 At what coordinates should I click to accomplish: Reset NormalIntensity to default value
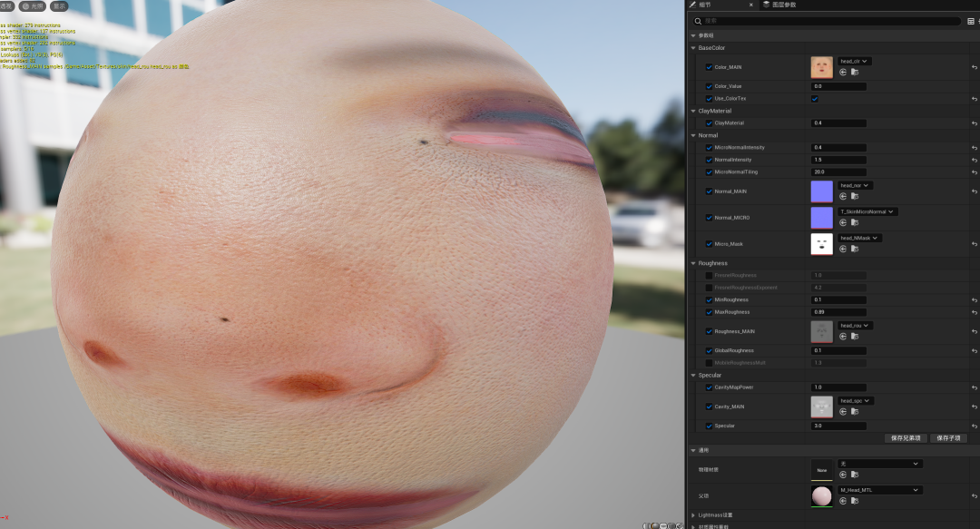coord(975,160)
